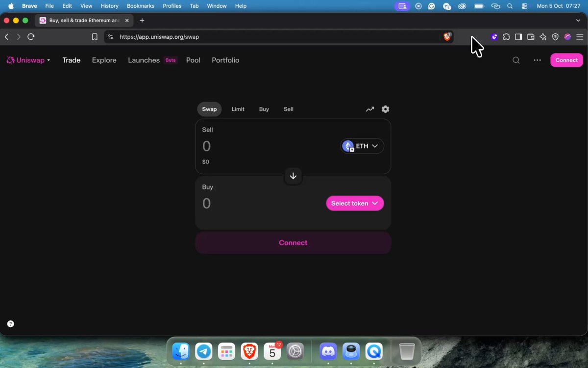Open the Select token dropdown

coord(355,204)
